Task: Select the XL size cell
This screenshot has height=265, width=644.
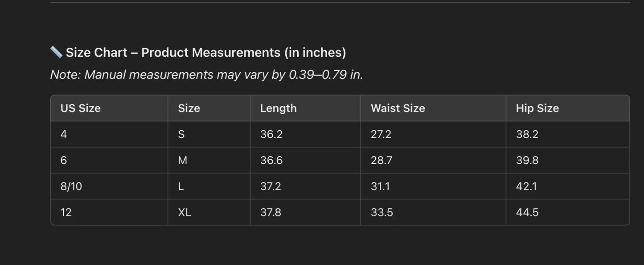Action: tap(185, 212)
